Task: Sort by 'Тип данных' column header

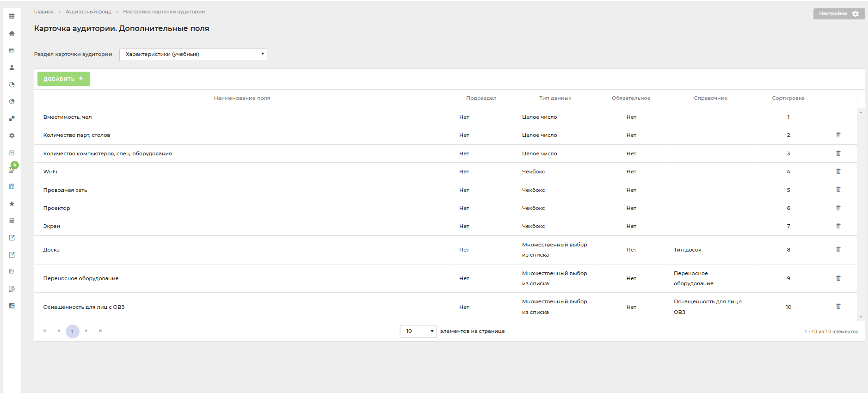Action: (555, 98)
